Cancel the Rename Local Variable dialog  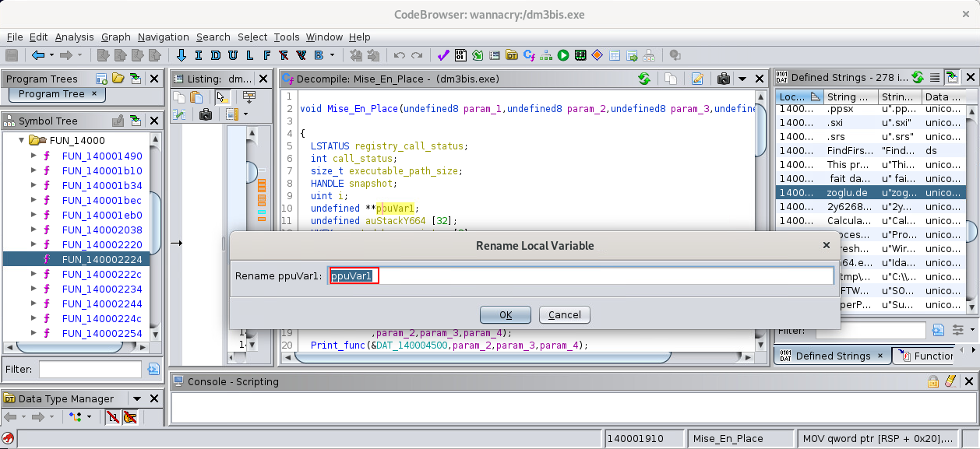pos(564,315)
